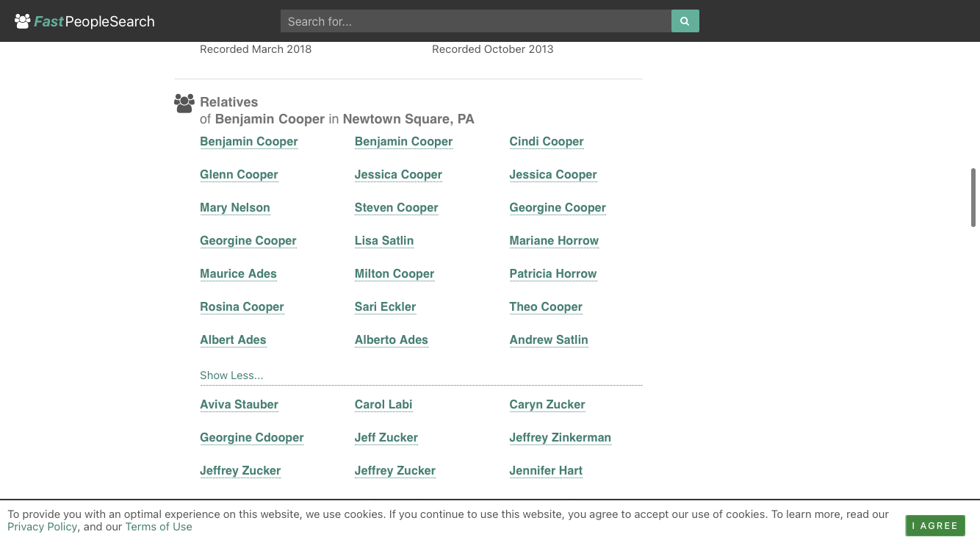Open Steven Cooper's record
The image size is (980, 551).
tap(396, 208)
